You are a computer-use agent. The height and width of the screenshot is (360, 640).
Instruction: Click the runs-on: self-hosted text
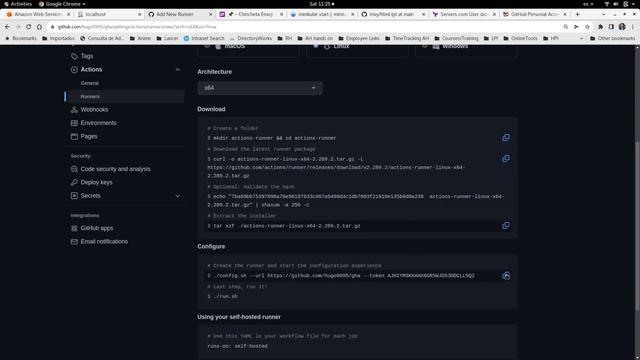(x=238, y=346)
